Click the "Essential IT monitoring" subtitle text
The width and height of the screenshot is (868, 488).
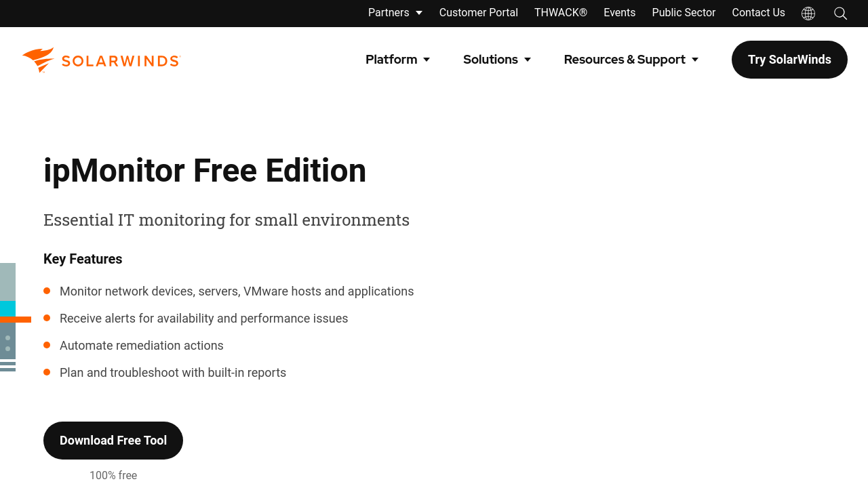(x=226, y=220)
